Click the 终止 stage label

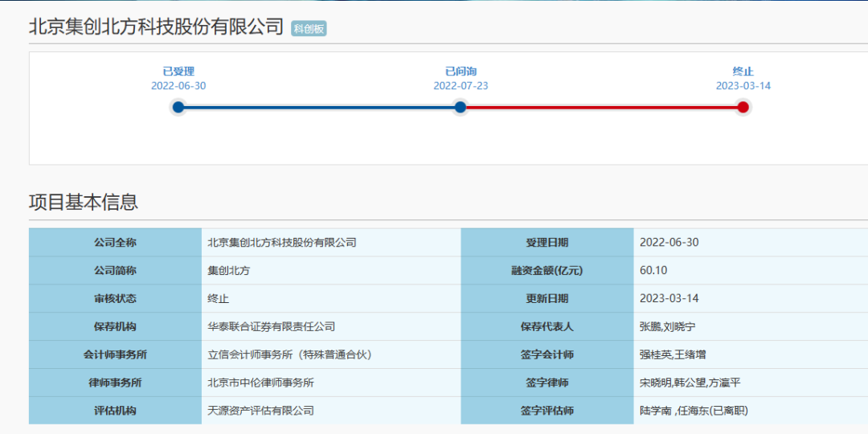coord(743,72)
